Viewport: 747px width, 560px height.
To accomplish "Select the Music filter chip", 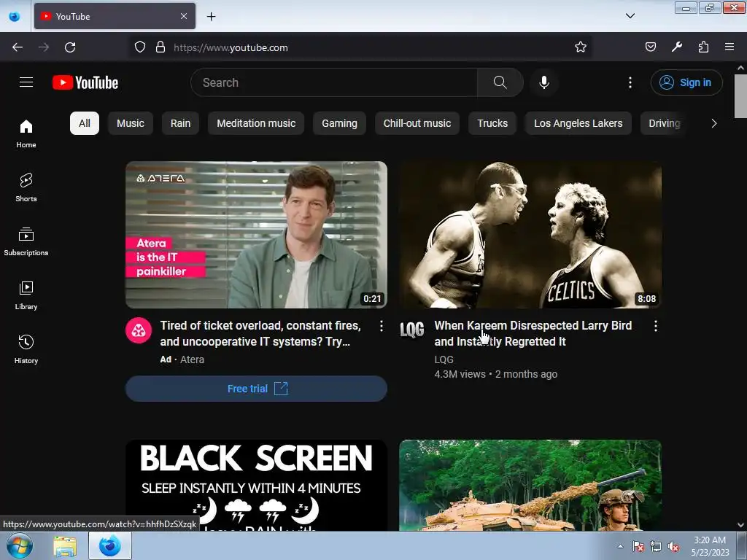I will pyautogui.click(x=131, y=123).
